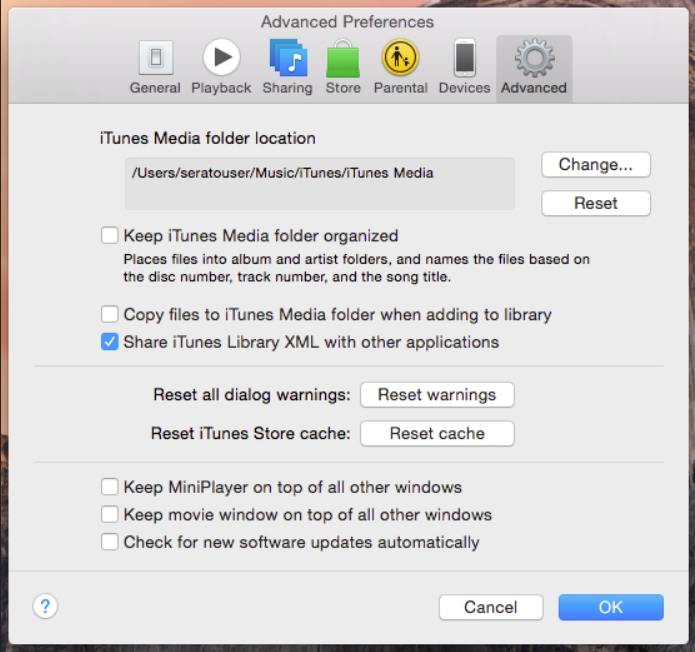Select the Devices preferences icon
Screen dimensions: 695x652
coord(464,60)
